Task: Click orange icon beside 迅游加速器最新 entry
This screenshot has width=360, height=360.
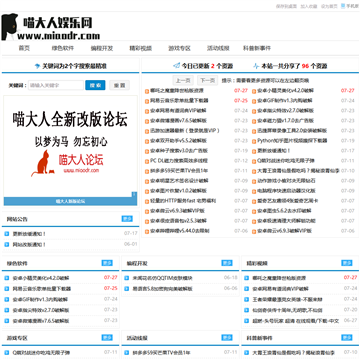Action: 147,131
